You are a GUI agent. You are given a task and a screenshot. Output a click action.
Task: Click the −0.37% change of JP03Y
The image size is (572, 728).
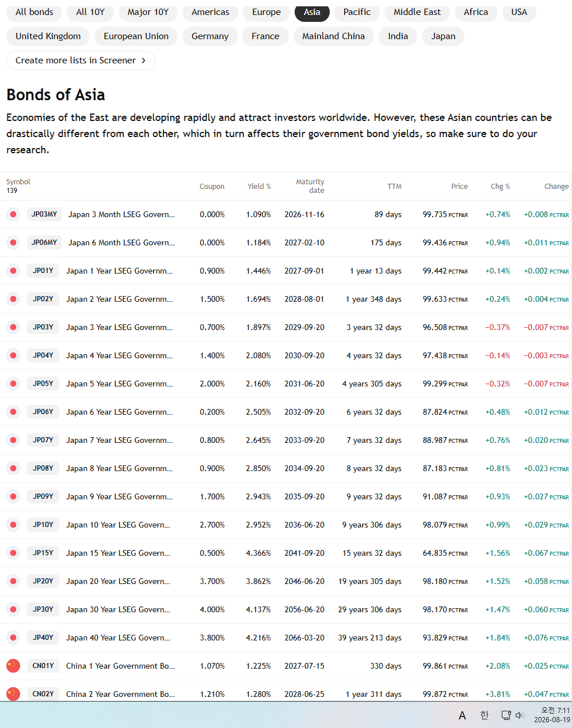tap(498, 327)
